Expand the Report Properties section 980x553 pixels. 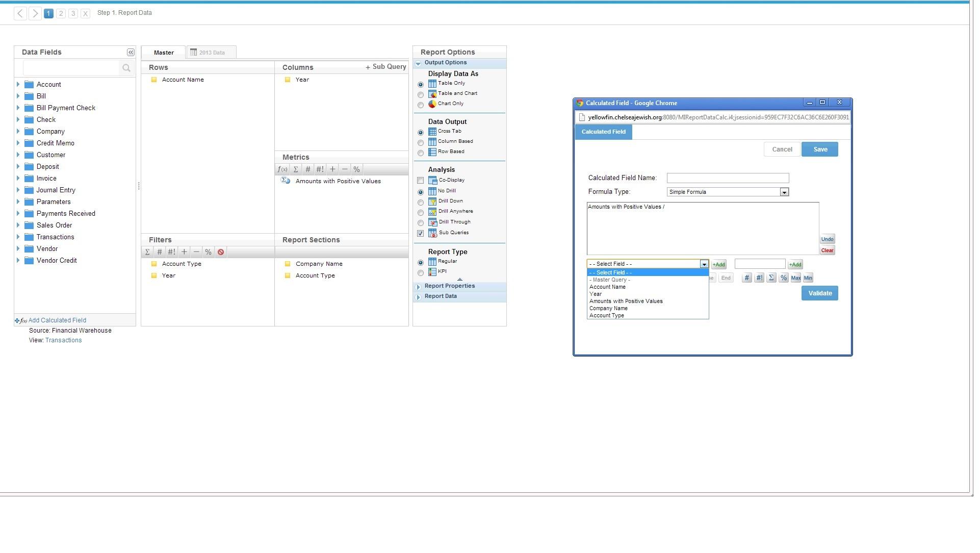coord(449,286)
